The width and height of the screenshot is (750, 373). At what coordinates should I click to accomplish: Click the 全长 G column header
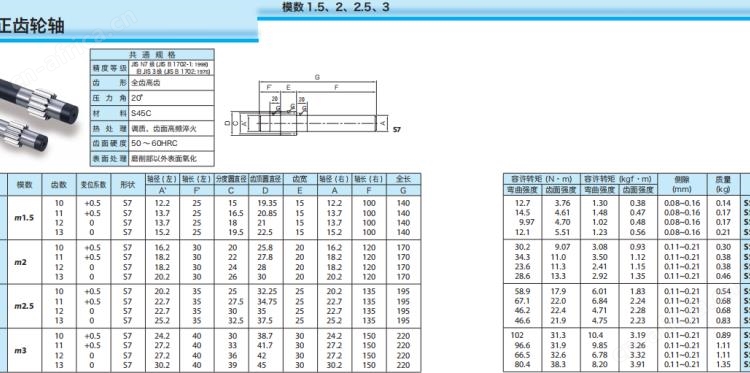click(404, 185)
